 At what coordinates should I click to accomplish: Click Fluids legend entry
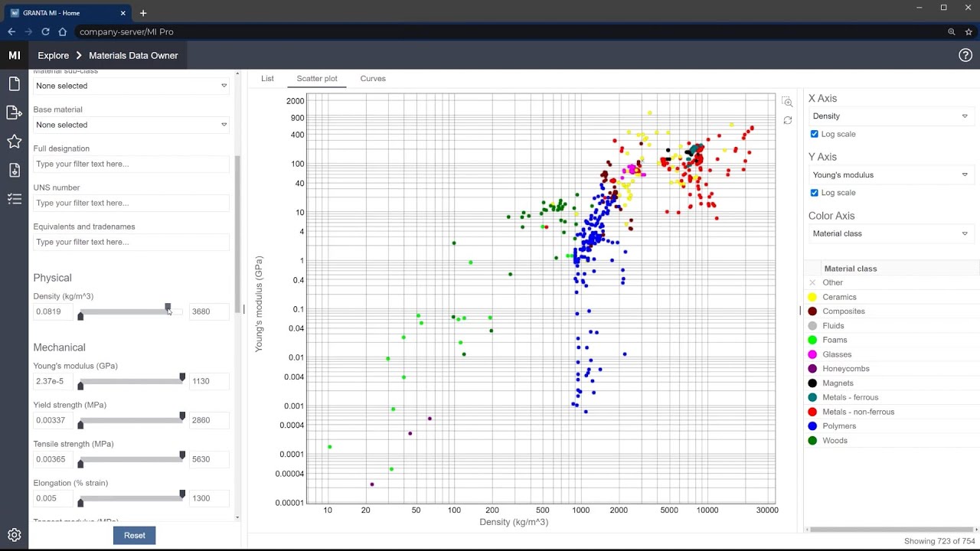834,326
